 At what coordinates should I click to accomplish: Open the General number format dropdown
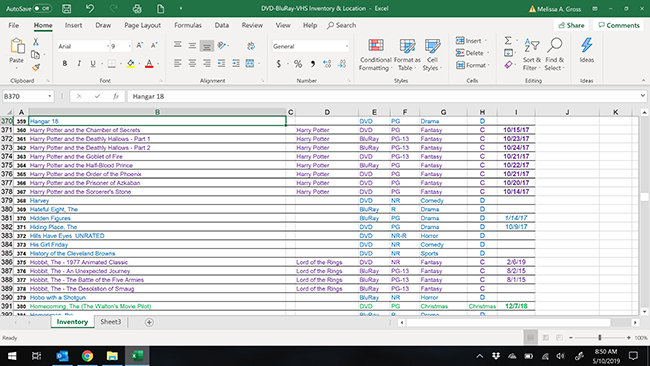347,46
